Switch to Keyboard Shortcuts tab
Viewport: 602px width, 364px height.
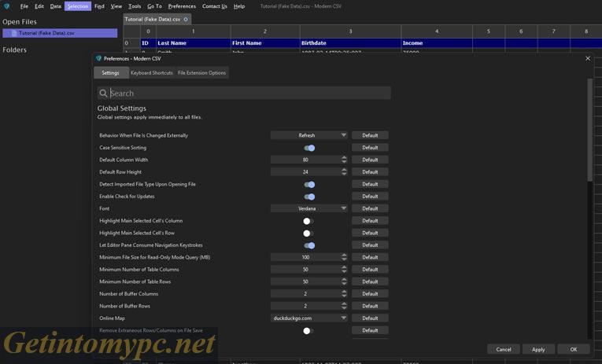coord(152,73)
